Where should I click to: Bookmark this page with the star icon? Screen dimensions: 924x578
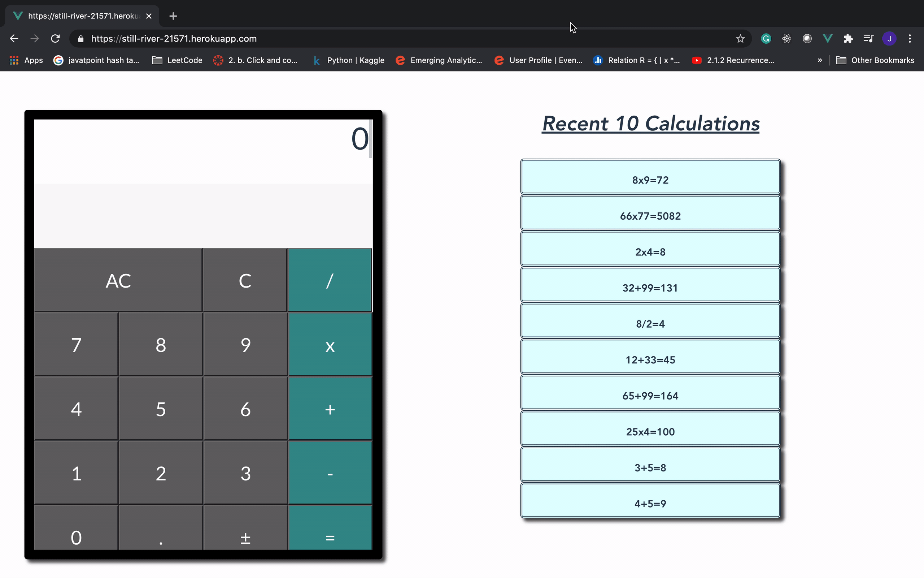coord(740,39)
